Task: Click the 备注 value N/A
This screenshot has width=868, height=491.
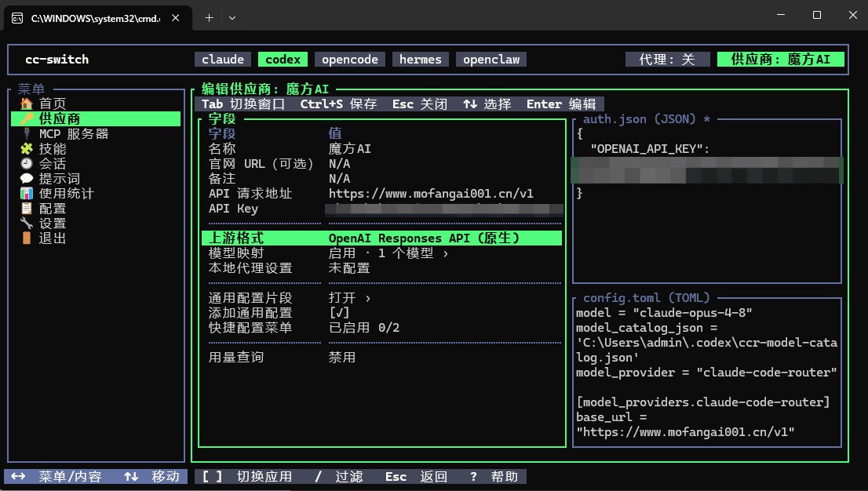Action: click(x=339, y=178)
